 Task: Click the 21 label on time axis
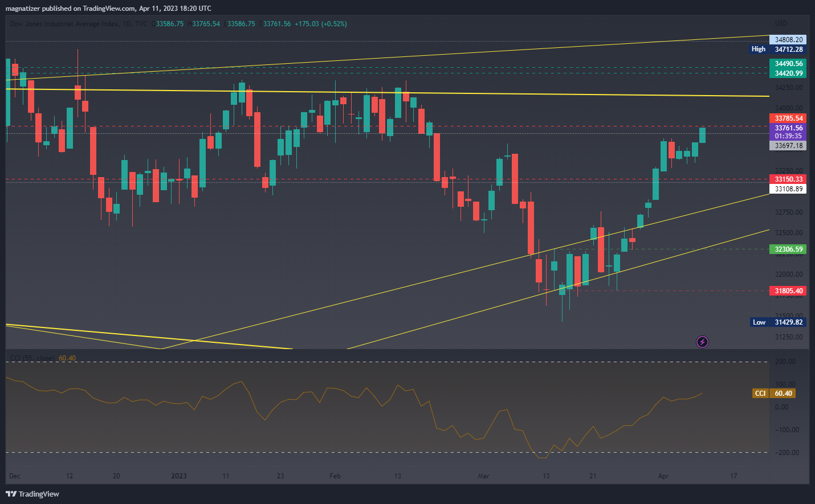click(x=593, y=476)
